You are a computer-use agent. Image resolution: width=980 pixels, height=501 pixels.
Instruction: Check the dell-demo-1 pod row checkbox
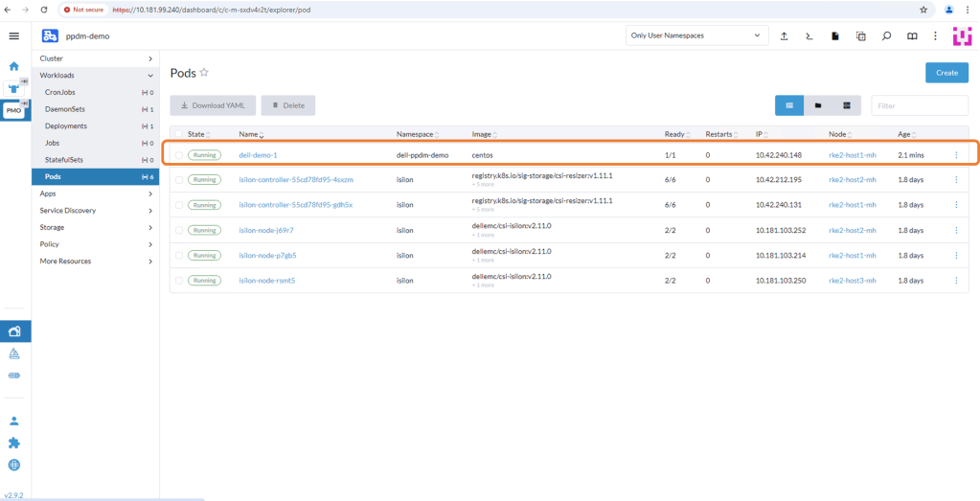(178, 155)
